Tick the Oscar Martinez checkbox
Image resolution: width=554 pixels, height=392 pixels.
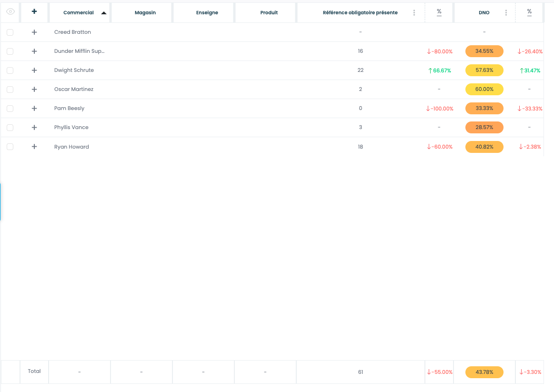point(10,90)
